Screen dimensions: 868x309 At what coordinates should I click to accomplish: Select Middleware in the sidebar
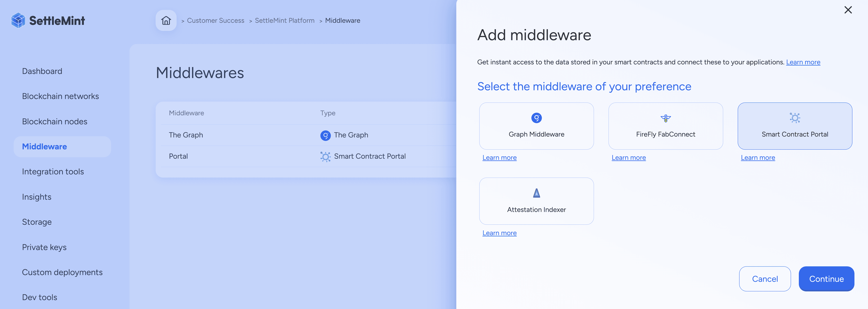62,146
